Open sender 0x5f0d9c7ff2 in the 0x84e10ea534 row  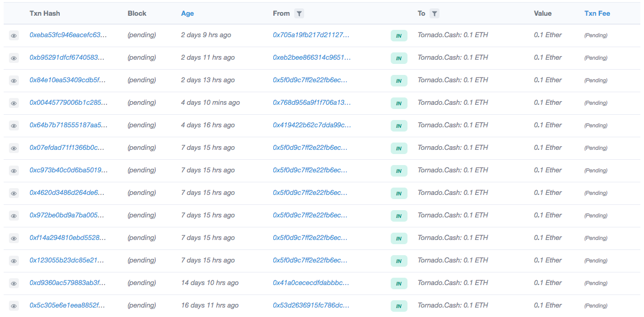[x=310, y=80]
